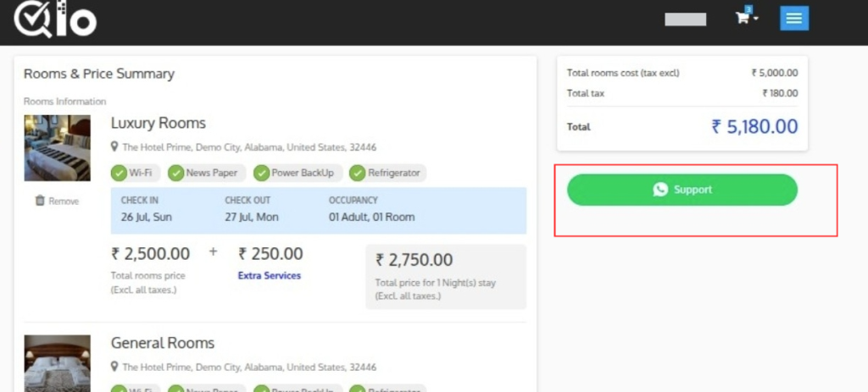868x392 pixels.
Task: Click the Wi-Fi green check icon
Action: click(x=119, y=173)
